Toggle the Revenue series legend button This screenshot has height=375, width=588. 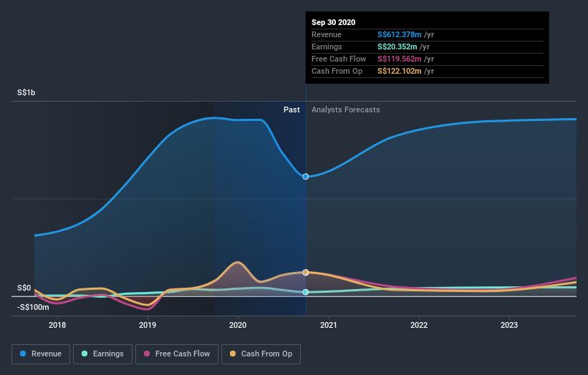pyautogui.click(x=41, y=354)
